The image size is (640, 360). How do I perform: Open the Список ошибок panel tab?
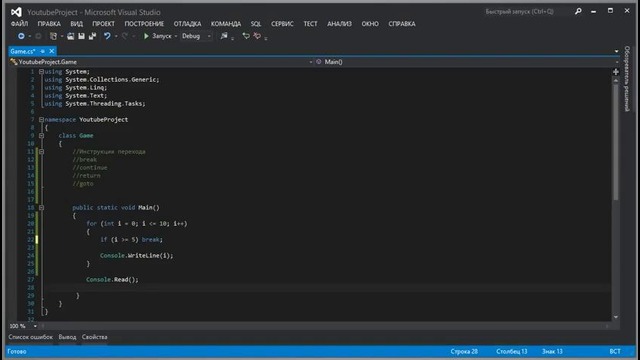31,337
